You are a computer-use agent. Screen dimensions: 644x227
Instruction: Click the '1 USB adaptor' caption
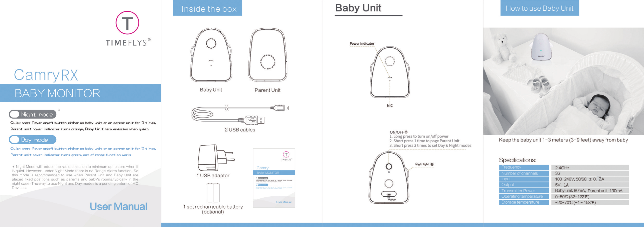213,176
